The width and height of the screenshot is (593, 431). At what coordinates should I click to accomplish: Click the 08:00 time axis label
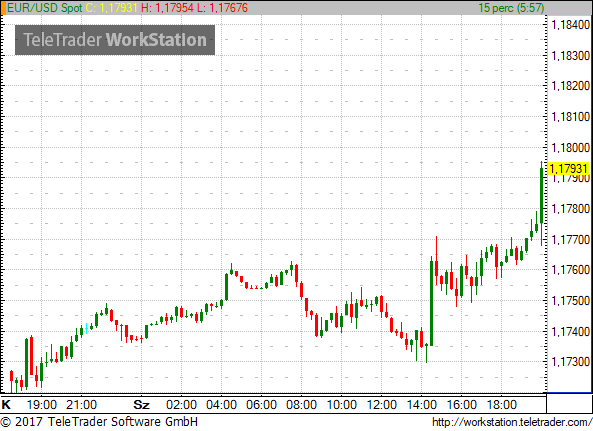(301, 405)
